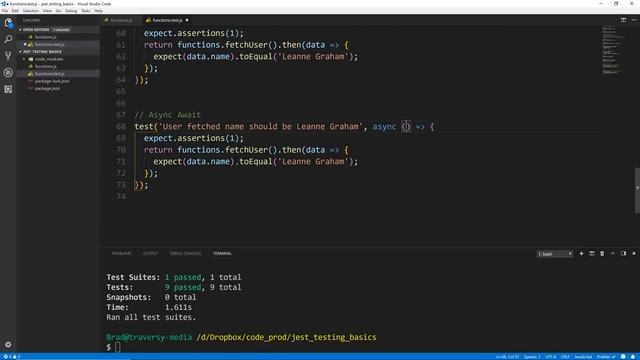Click 'async' keyword on line 68
Viewport: 640px width, 360px height.
click(x=384, y=127)
